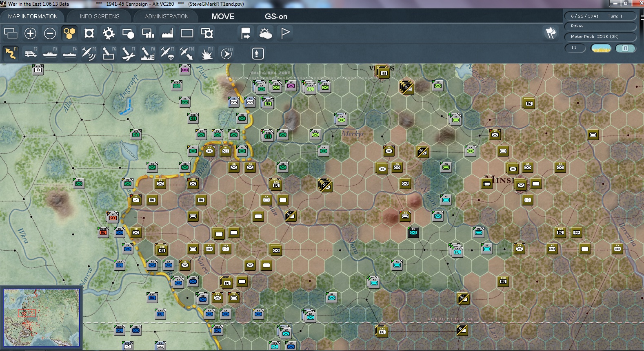The width and height of the screenshot is (644, 351).
Task: Select the red XXXX HQ counter
Action: click(x=103, y=232)
